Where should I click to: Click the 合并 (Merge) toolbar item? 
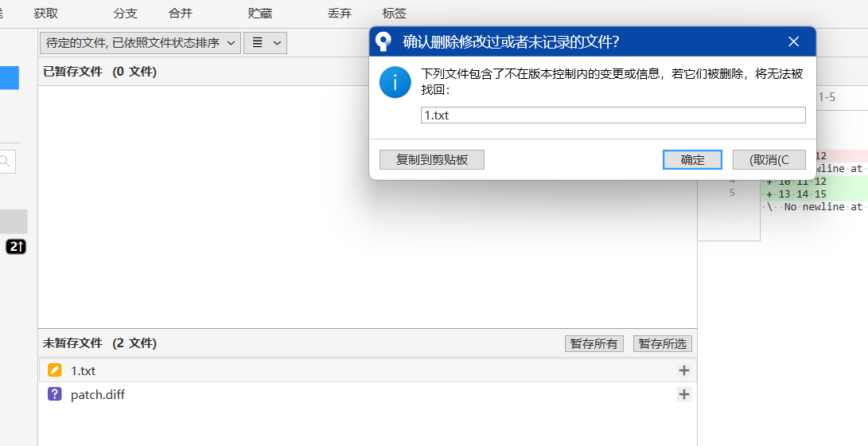coord(181,14)
